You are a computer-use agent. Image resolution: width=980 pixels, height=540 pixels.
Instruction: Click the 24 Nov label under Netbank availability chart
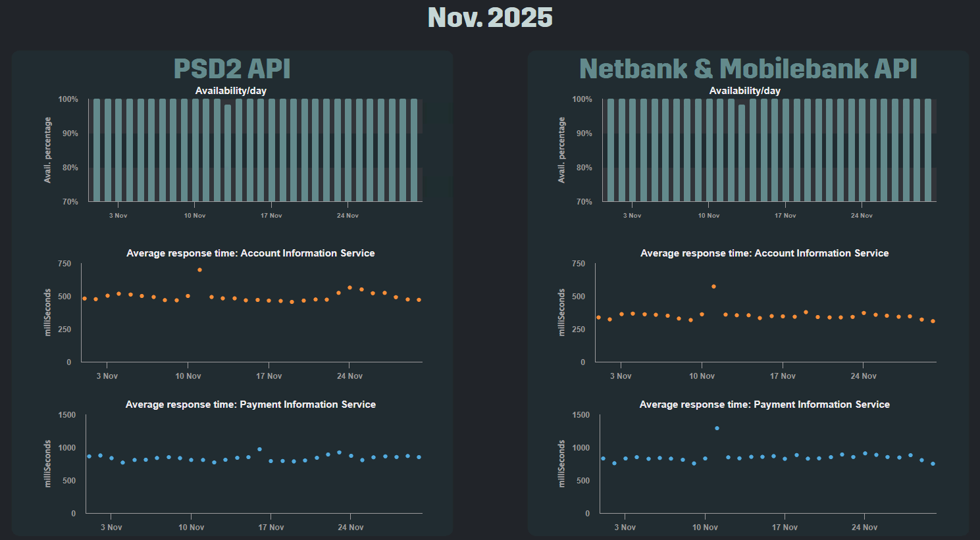pyautogui.click(x=862, y=216)
